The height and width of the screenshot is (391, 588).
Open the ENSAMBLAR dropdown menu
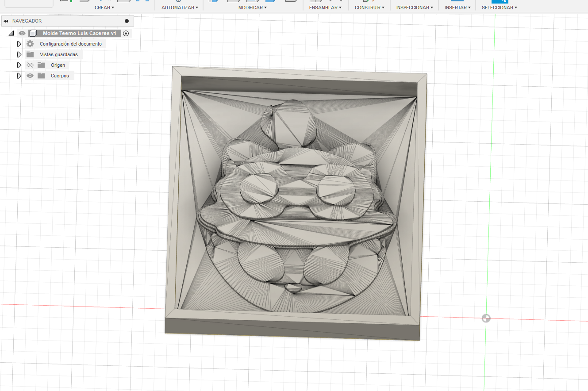tap(325, 8)
